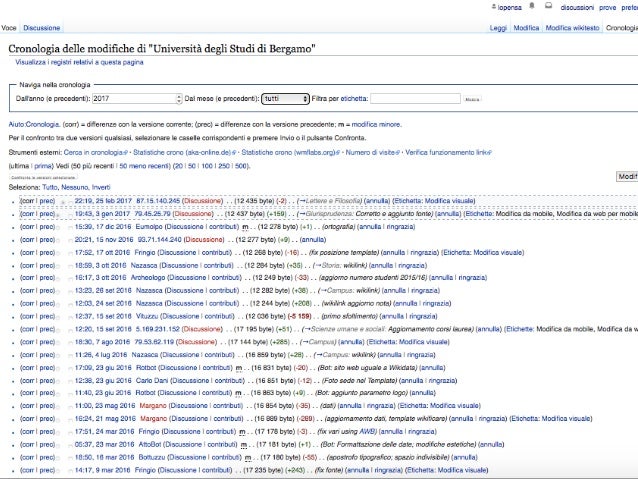Click annulla in the 20:21, 15 nov 2016 row
This screenshot has height=479, width=638.
[x=313, y=240]
